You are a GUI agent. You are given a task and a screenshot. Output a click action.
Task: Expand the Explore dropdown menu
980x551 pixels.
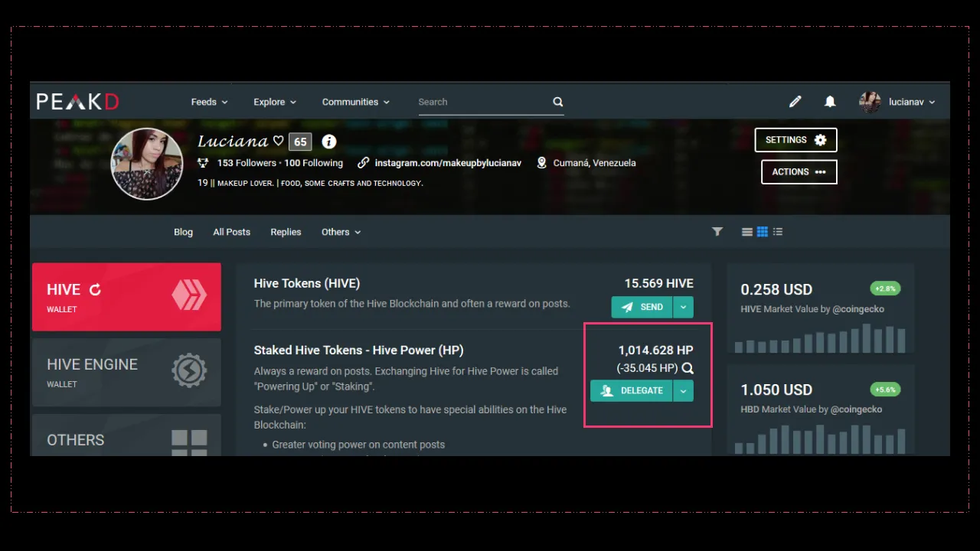275,102
